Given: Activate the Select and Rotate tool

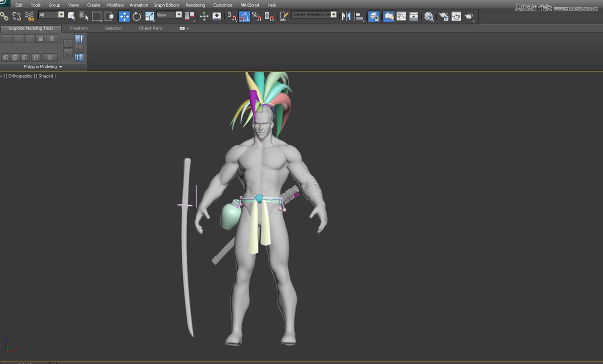Looking at the screenshot, I should 136,16.
